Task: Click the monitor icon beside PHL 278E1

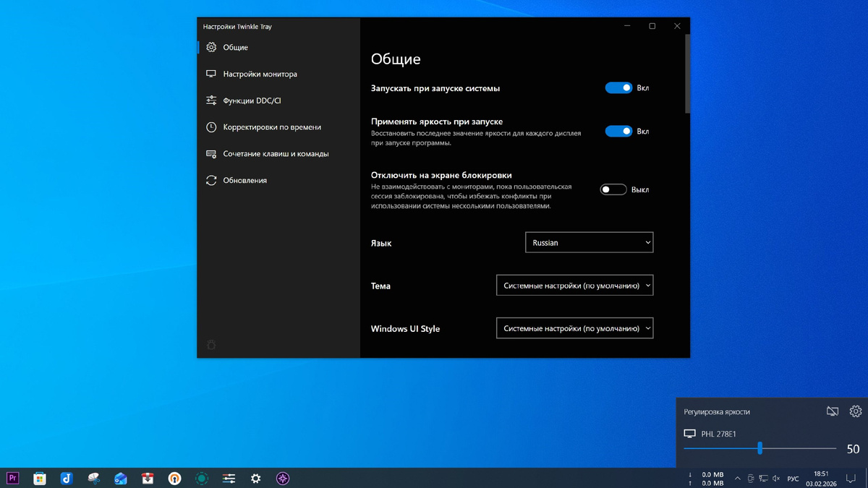Action: pyautogui.click(x=689, y=434)
